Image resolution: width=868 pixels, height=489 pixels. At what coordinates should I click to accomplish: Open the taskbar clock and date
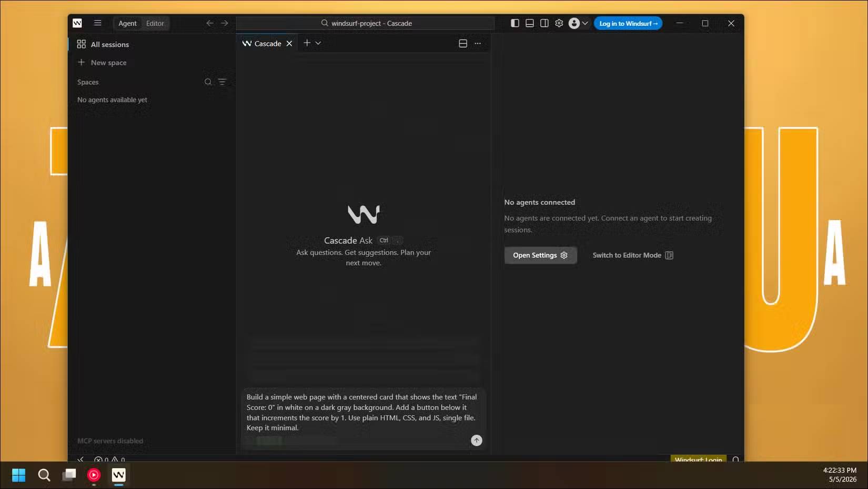[x=840, y=475]
